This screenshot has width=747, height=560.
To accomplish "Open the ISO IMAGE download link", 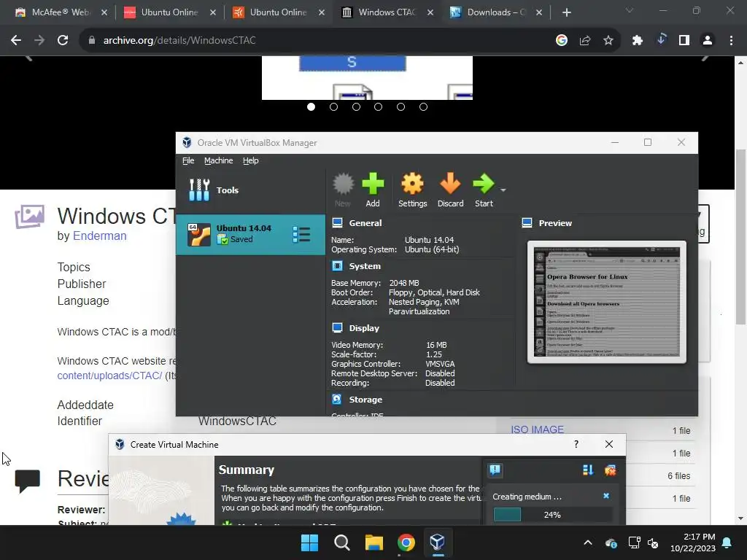I will click(x=537, y=429).
